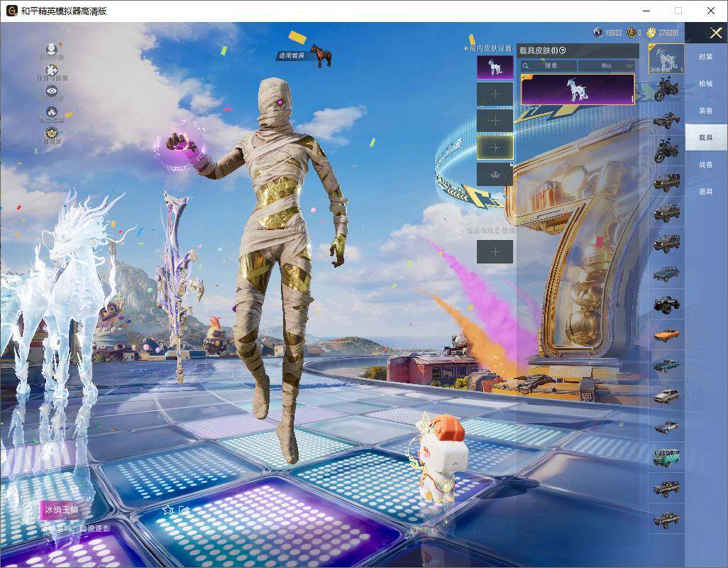728x568 pixels.
Task: Select the purple ice horse skin card
Action: 578,89
